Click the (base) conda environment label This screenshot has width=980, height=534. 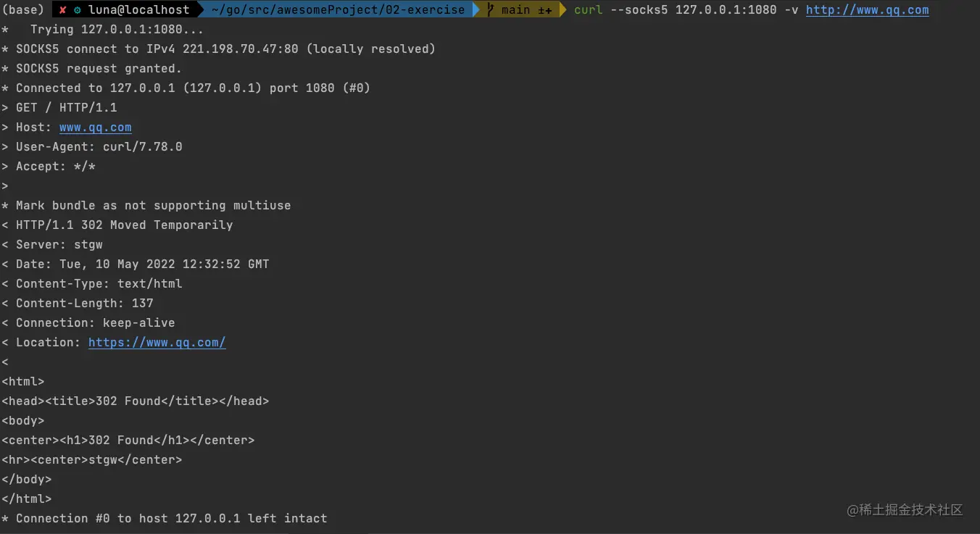23,10
